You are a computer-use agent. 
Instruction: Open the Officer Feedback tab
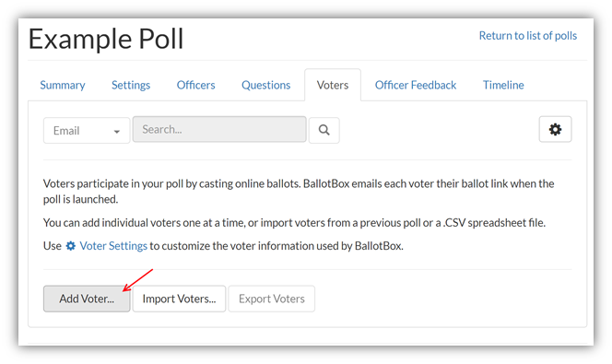pyautogui.click(x=416, y=85)
